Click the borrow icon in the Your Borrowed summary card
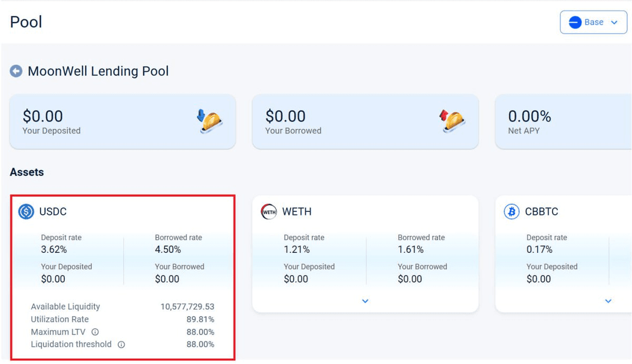This screenshot has height=364, width=632. click(x=452, y=121)
